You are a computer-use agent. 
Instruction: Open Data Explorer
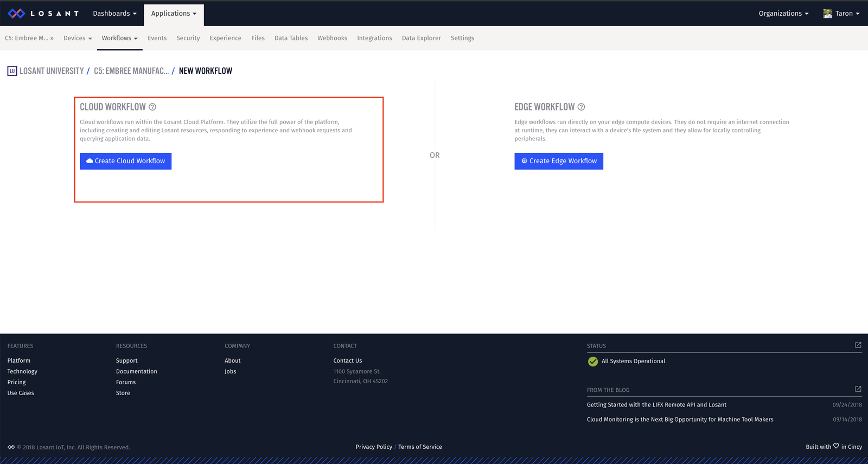tap(421, 38)
